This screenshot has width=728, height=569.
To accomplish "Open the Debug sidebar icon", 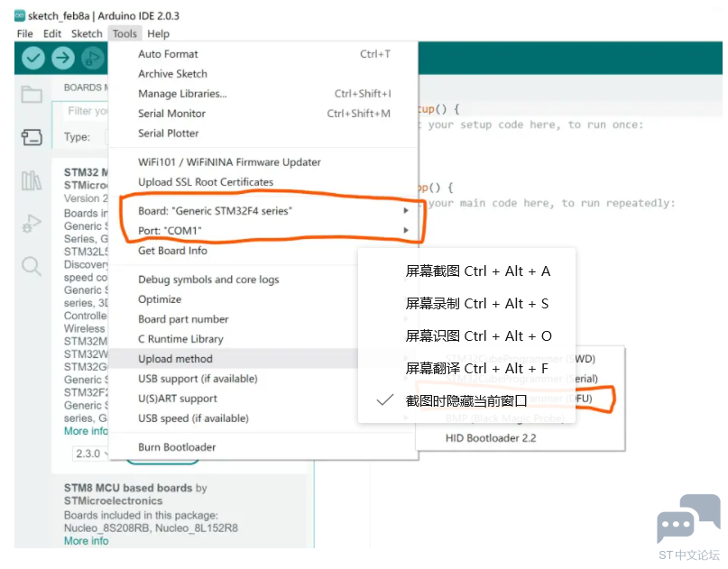I will coord(32,224).
